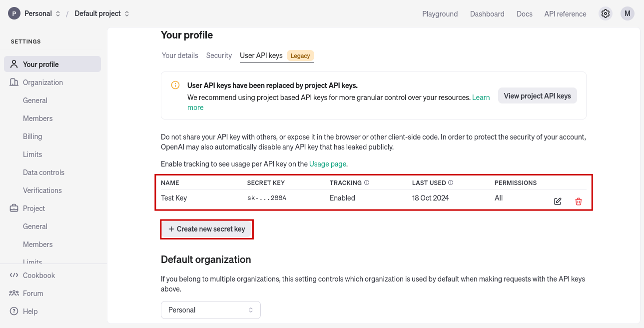This screenshot has height=328, width=644.
Task: Click the Project briefcase icon in sidebar
Action: (x=14, y=208)
